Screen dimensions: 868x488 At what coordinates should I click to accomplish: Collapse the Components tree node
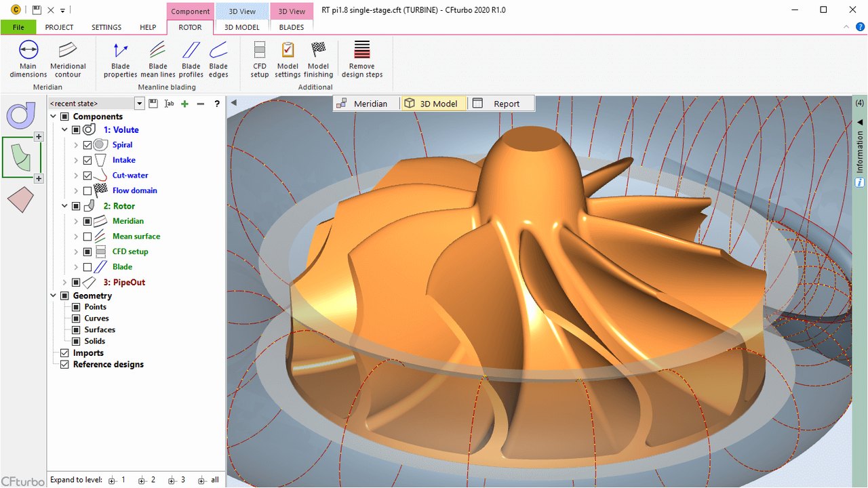[54, 117]
